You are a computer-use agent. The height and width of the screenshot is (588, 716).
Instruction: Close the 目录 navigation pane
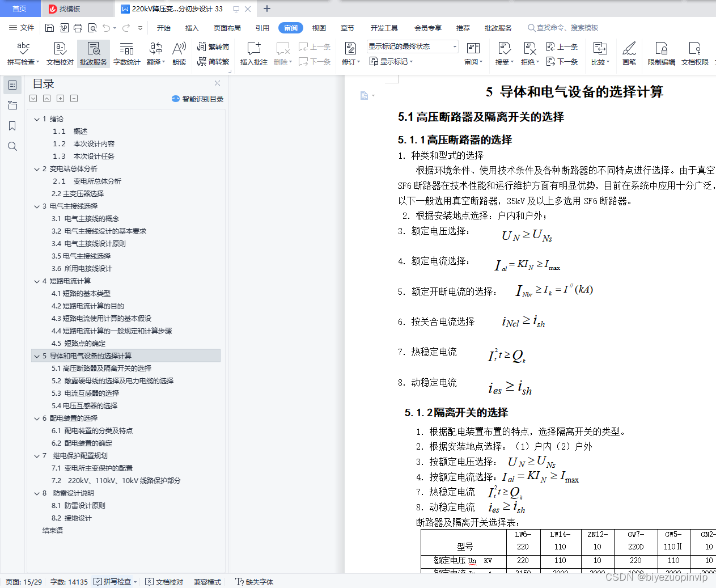pos(217,83)
